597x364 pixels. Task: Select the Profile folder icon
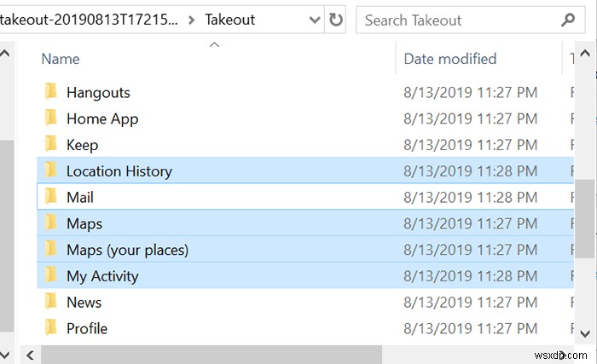(x=51, y=328)
